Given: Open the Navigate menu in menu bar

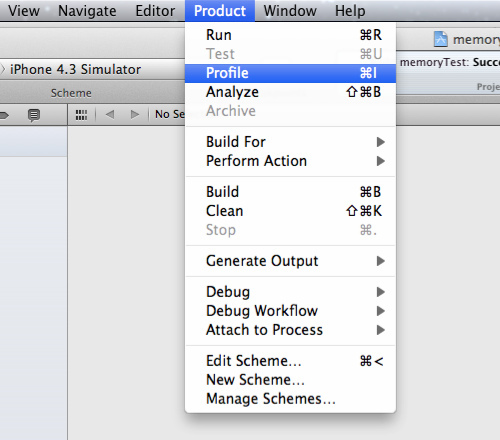Looking at the screenshot, I should [x=87, y=11].
